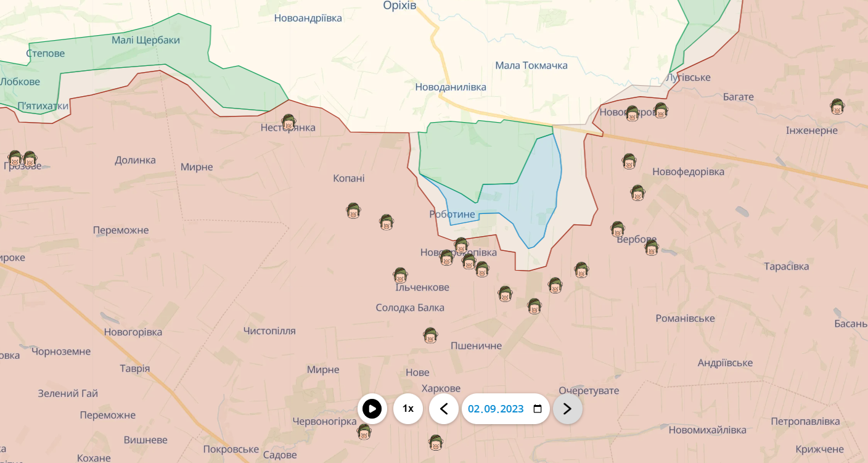Click the unit marker above Вербове label
The image size is (868, 463).
[x=618, y=229]
